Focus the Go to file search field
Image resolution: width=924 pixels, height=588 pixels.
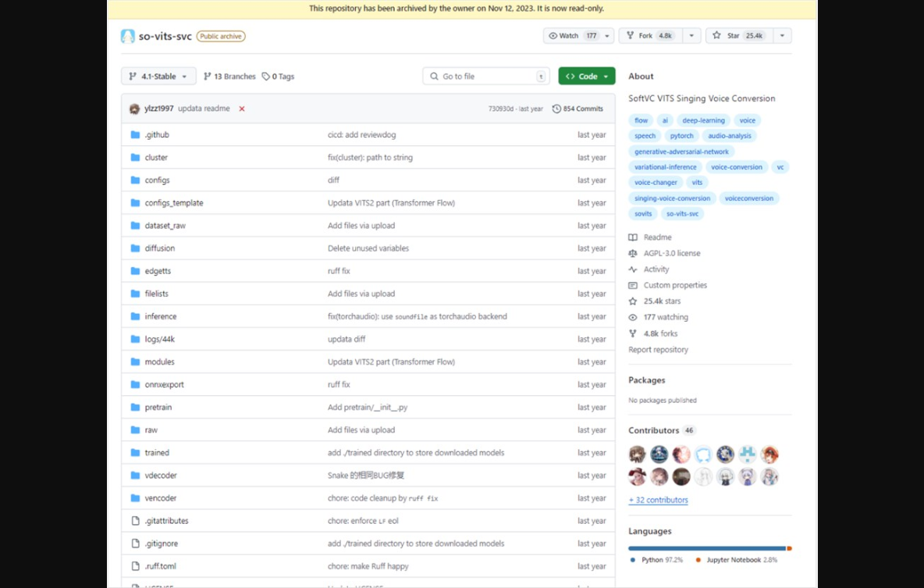486,76
